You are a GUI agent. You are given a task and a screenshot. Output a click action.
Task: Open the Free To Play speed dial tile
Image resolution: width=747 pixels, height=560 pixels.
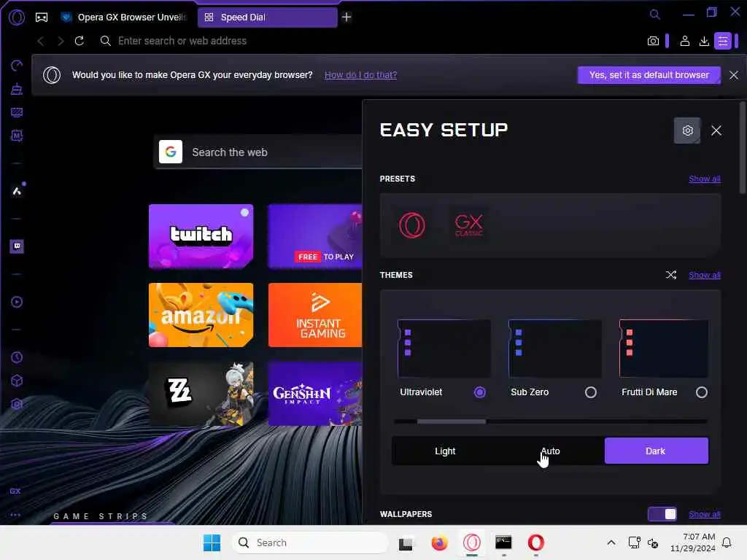coord(315,236)
